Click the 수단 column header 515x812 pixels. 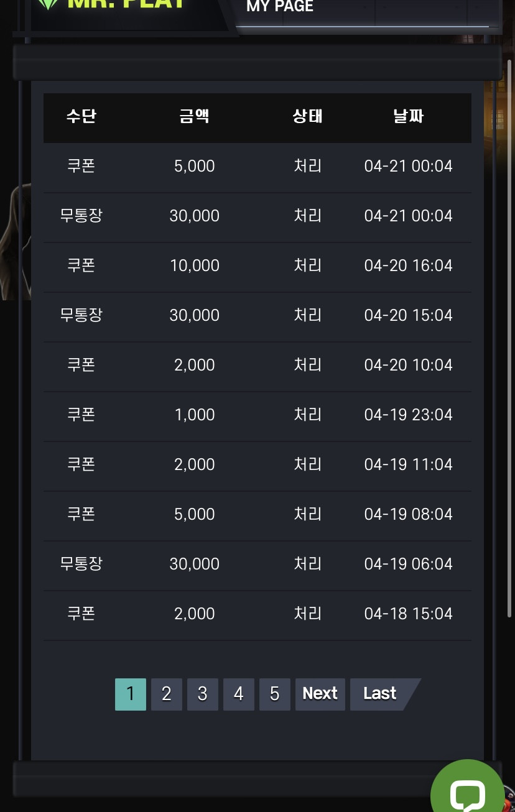(x=81, y=116)
